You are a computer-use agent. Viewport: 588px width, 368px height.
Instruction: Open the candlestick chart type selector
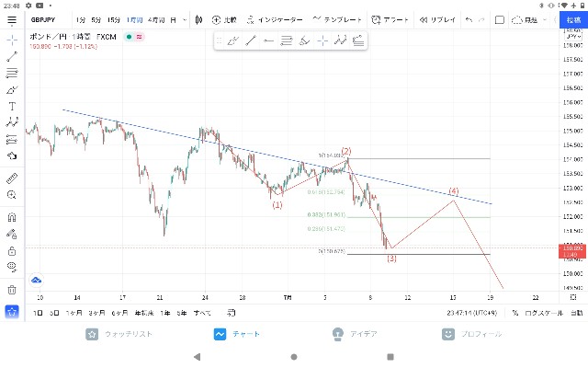tap(198, 20)
